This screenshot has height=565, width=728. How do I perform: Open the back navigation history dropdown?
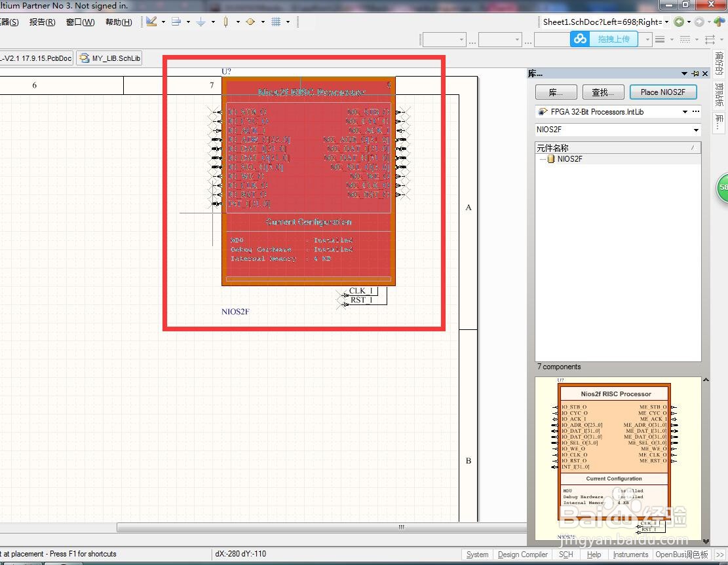(689, 22)
